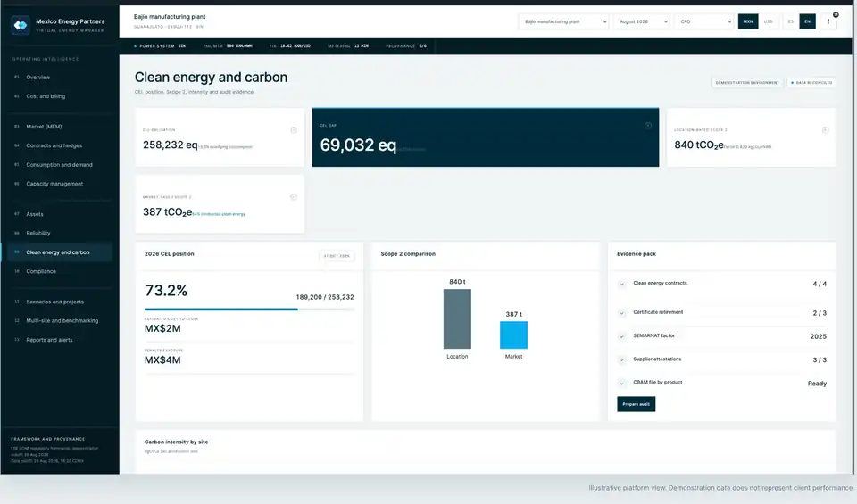Click the info icon on market-based Scope 2 card

pos(294,197)
